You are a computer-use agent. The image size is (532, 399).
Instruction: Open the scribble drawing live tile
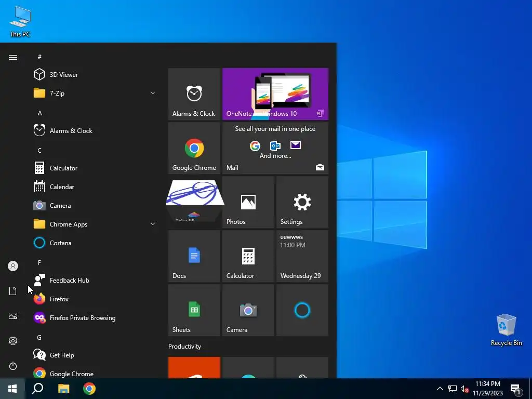pos(194,202)
